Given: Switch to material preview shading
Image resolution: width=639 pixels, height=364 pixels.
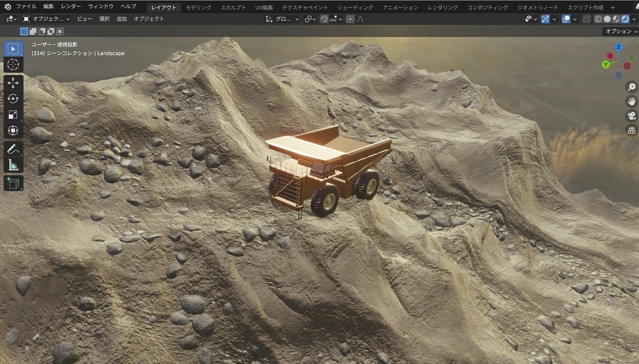Looking at the screenshot, I should tap(616, 19).
